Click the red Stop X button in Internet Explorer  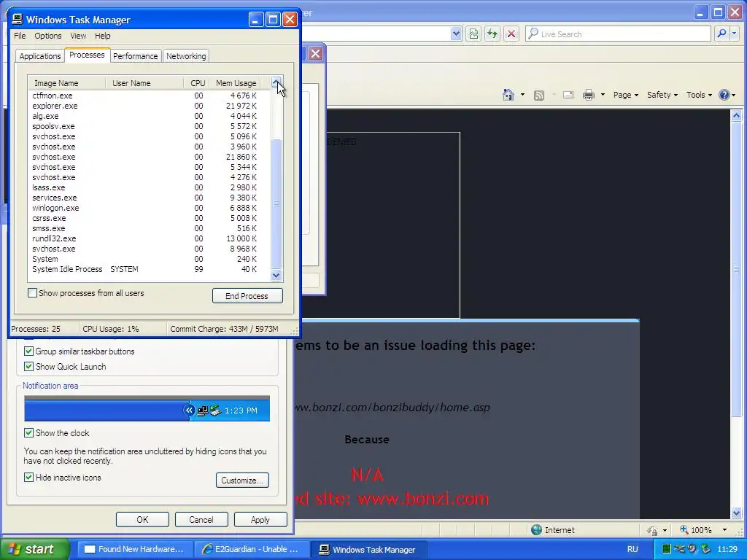[x=511, y=34]
